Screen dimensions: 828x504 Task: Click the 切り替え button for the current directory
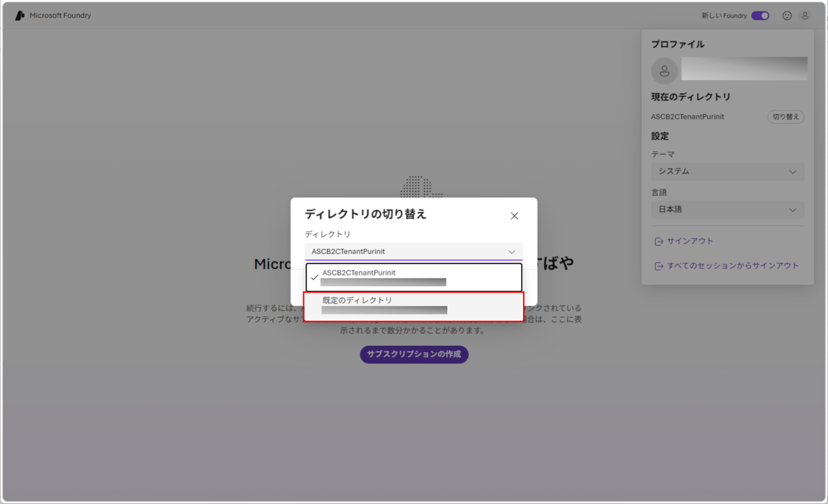(786, 117)
